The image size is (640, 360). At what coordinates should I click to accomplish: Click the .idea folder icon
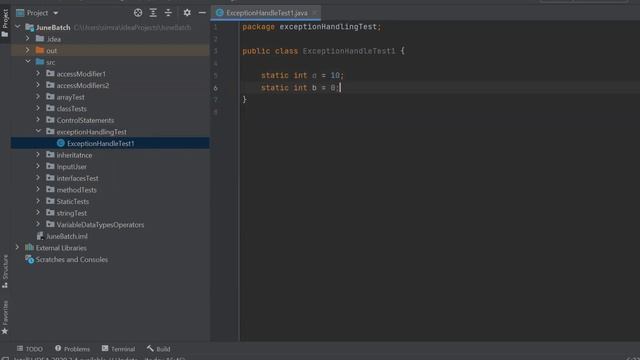click(x=40, y=38)
